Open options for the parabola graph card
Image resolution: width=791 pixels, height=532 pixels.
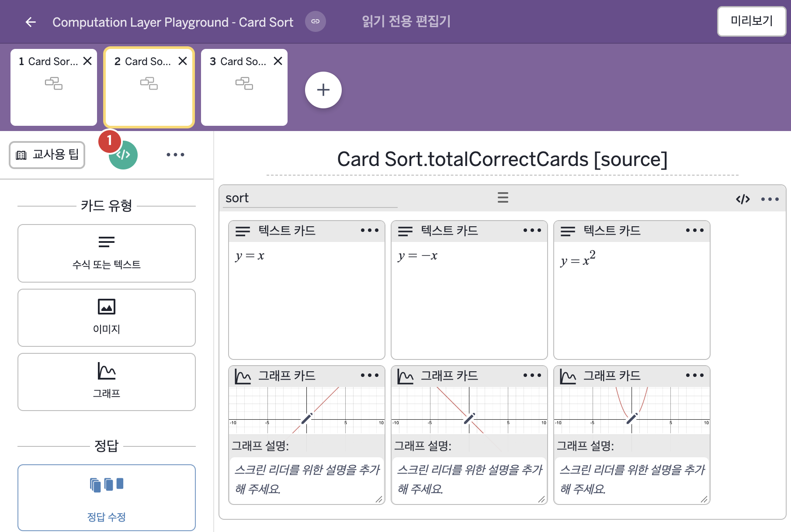pyautogui.click(x=695, y=375)
